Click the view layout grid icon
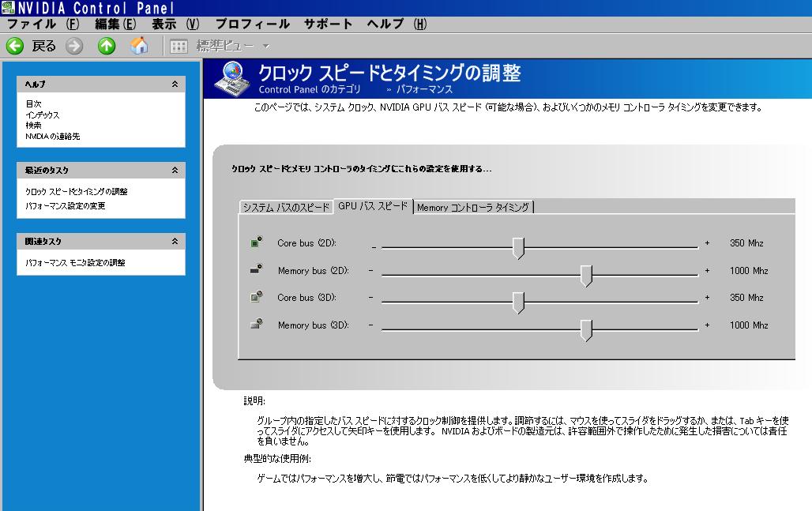The height and width of the screenshot is (511, 812). pos(179,47)
